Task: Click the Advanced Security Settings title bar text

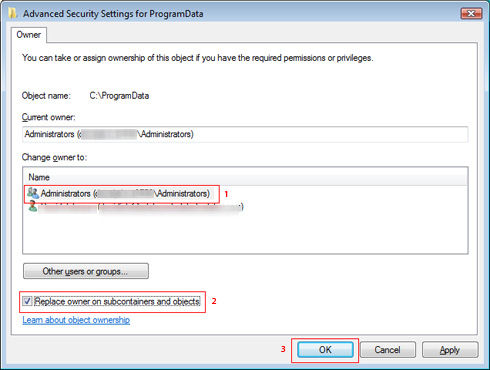Action: [113, 14]
